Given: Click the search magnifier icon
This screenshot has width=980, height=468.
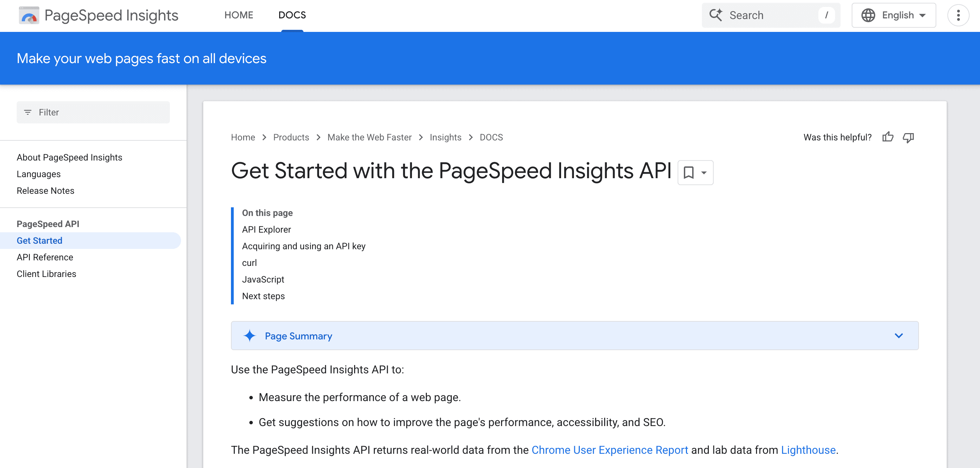Looking at the screenshot, I should coord(717,15).
